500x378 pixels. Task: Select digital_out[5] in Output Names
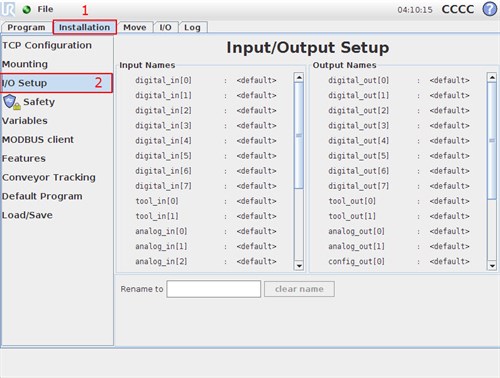(358, 156)
